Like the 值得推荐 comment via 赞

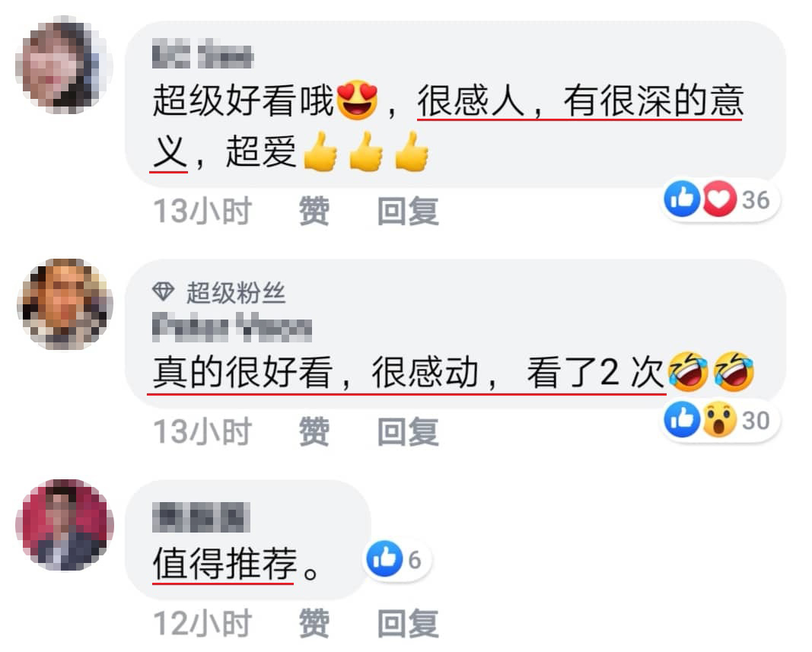tap(314, 623)
